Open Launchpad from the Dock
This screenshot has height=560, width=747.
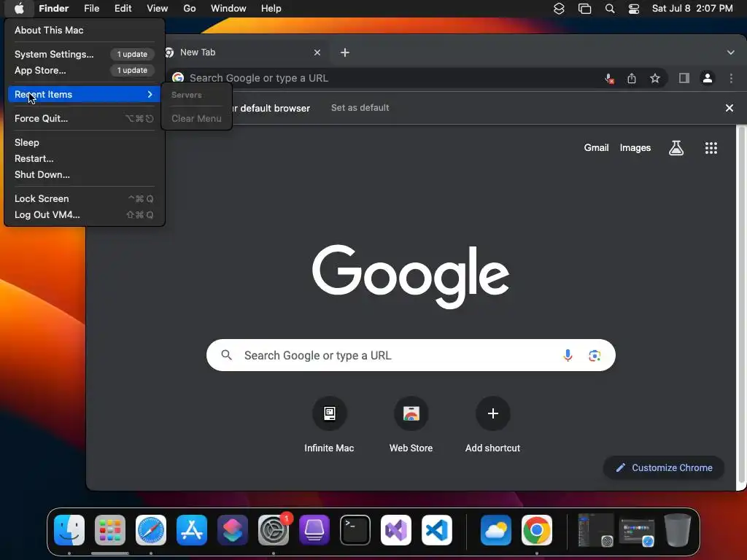[110, 530]
